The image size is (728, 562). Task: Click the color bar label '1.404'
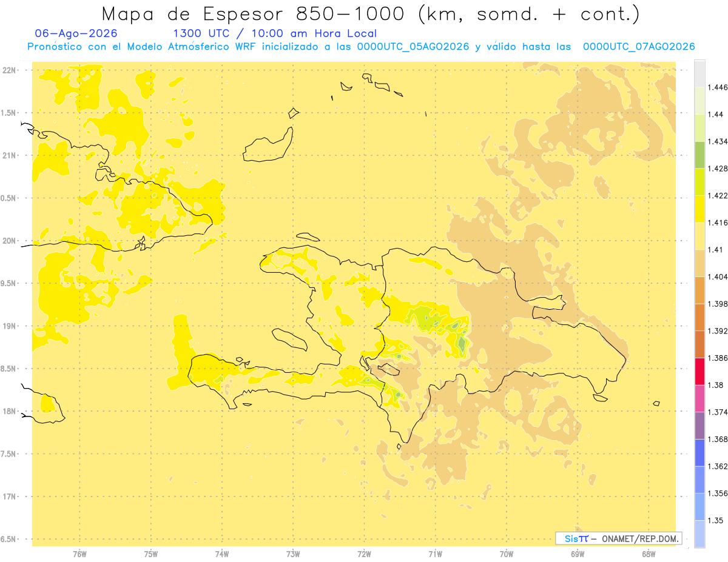point(718,276)
